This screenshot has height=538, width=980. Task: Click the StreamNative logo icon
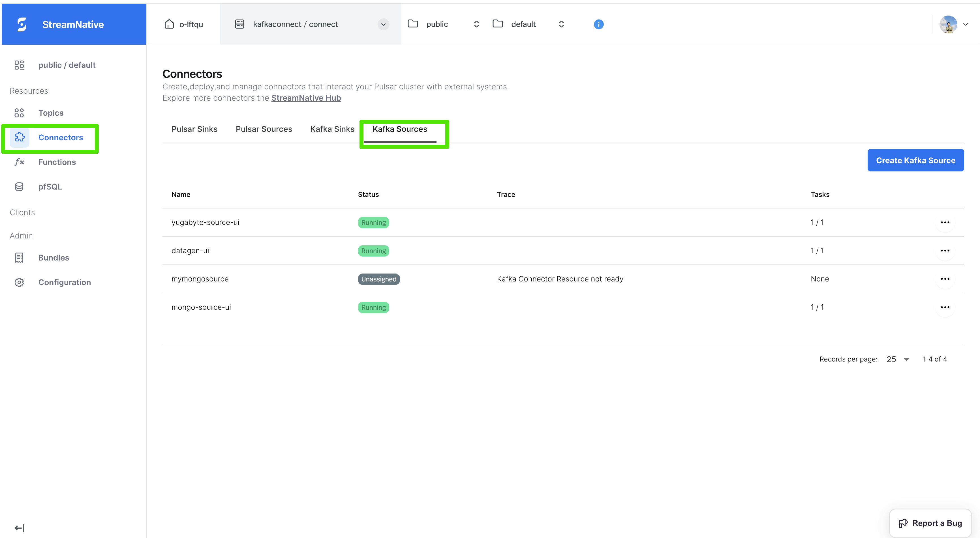pyautogui.click(x=22, y=24)
